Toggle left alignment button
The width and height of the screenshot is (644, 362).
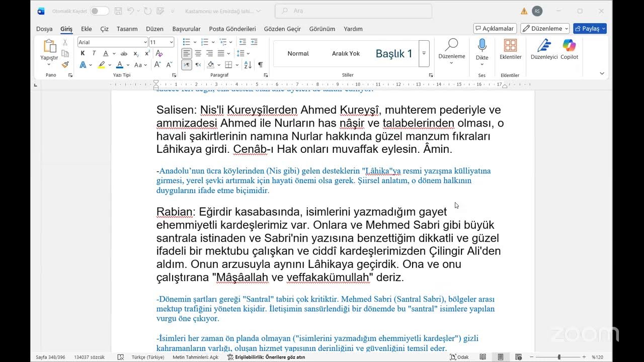(x=187, y=53)
